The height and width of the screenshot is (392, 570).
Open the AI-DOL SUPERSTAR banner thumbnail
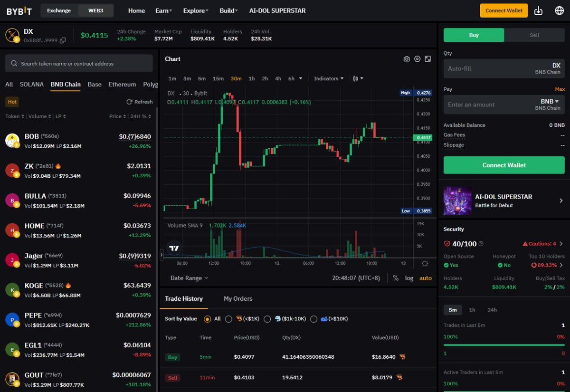pos(457,201)
